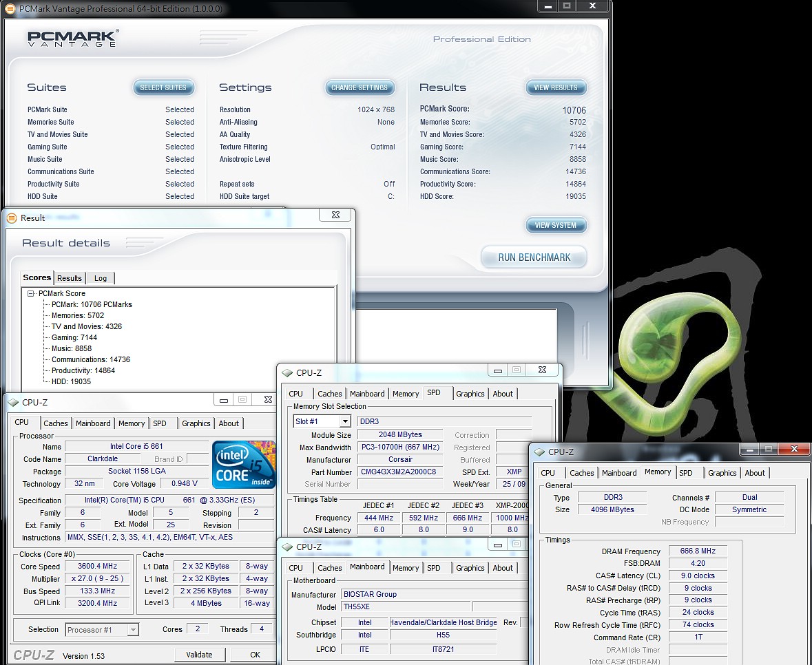Click the VIEW SYSTEM button
The image size is (812, 665).
pos(556,225)
